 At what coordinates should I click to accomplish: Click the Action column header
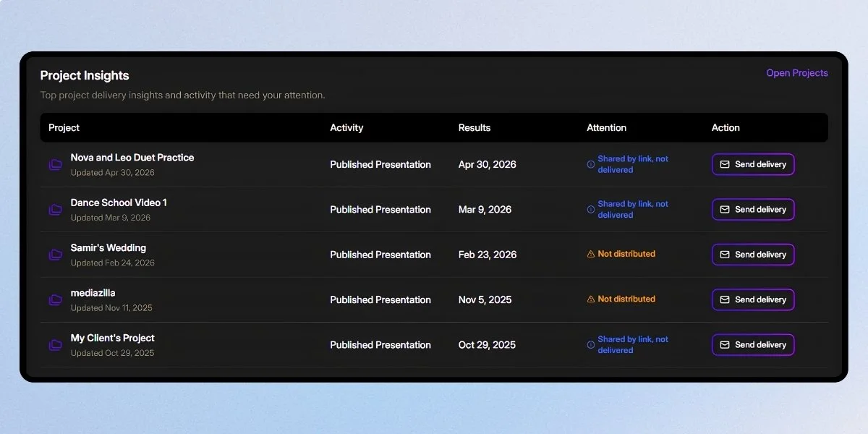click(x=726, y=128)
